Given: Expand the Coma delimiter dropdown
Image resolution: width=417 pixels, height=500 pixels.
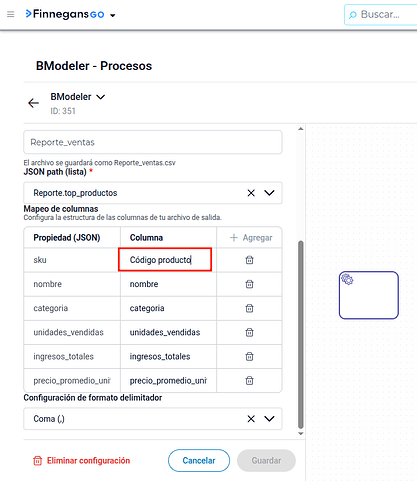Looking at the screenshot, I should point(269,419).
